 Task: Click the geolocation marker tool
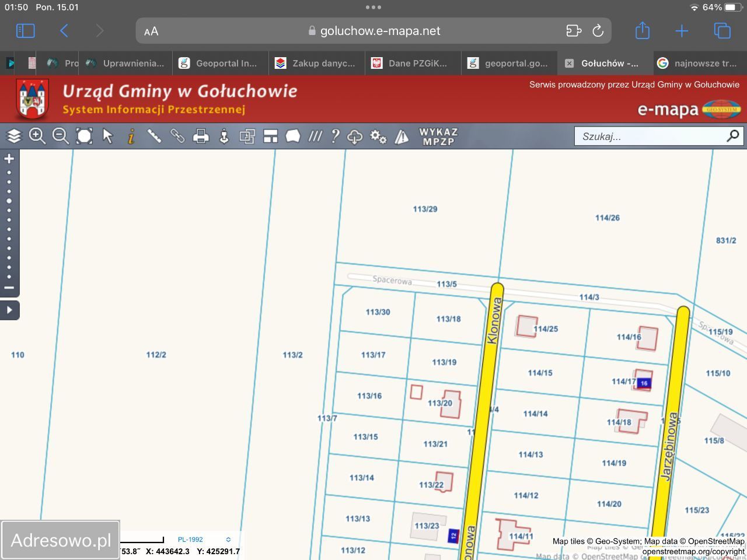(x=224, y=136)
